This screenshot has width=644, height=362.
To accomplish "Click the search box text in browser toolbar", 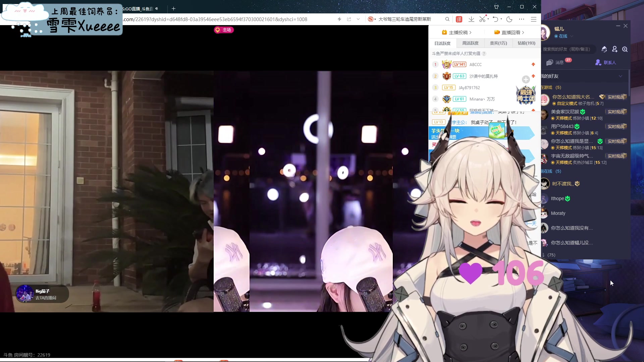I will (405, 19).
